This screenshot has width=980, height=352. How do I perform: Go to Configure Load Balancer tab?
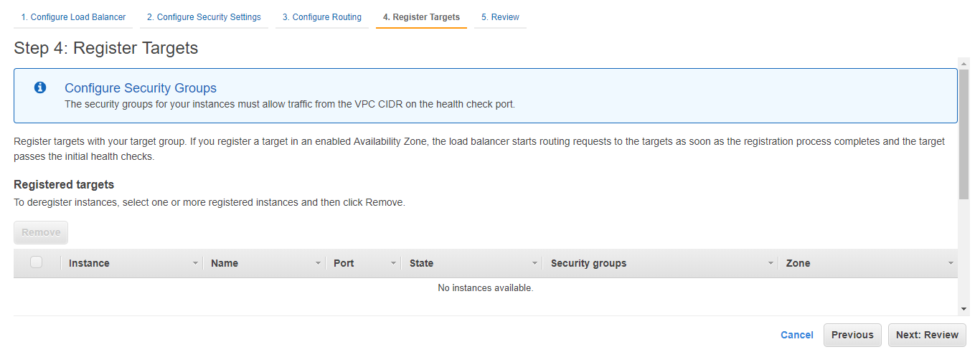click(72, 17)
